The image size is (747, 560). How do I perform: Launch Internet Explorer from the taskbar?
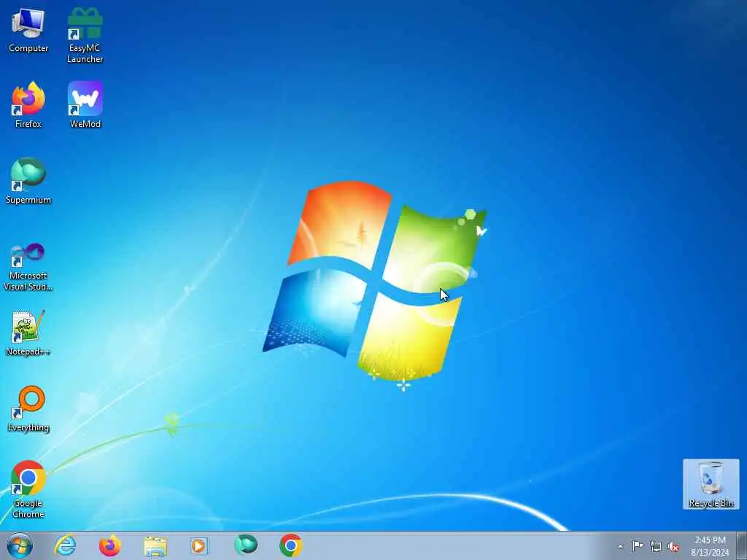(x=65, y=545)
